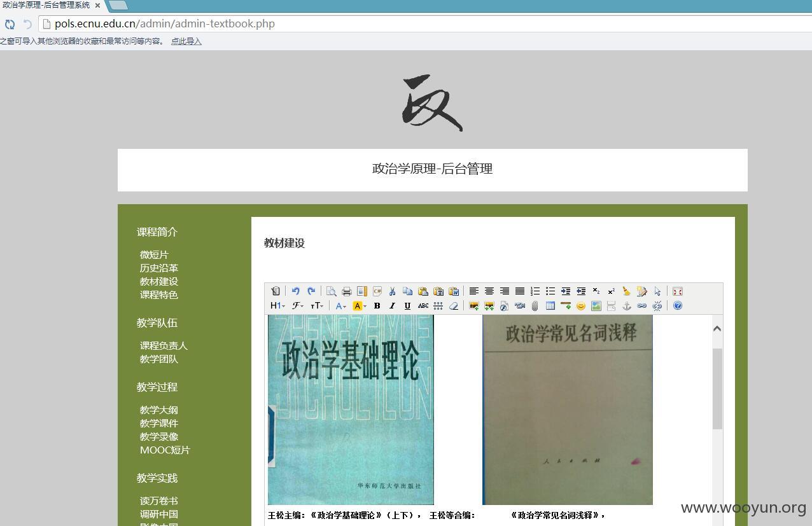812x526 pixels.
Task: Click the browser address bar
Action: click(425, 24)
